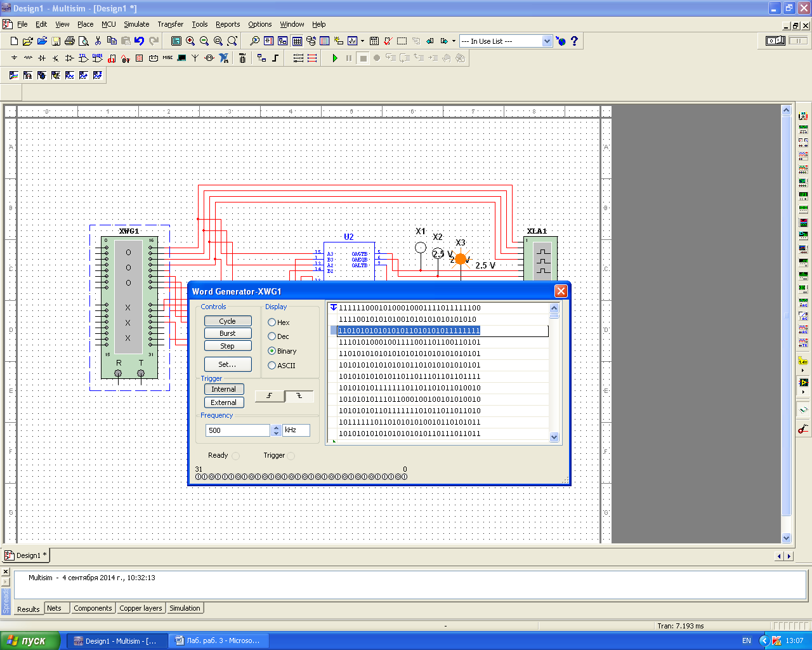Open the File menu
Image resolution: width=812 pixels, height=650 pixels.
(22, 24)
